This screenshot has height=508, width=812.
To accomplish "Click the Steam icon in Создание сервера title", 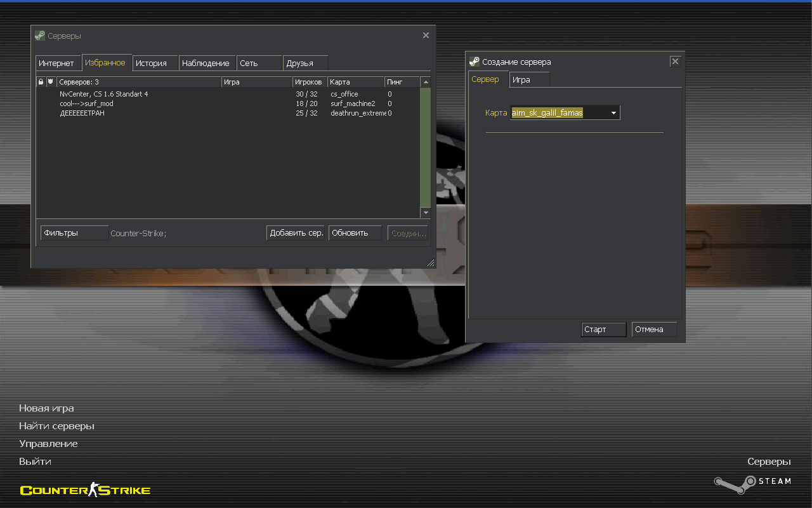I will (474, 62).
